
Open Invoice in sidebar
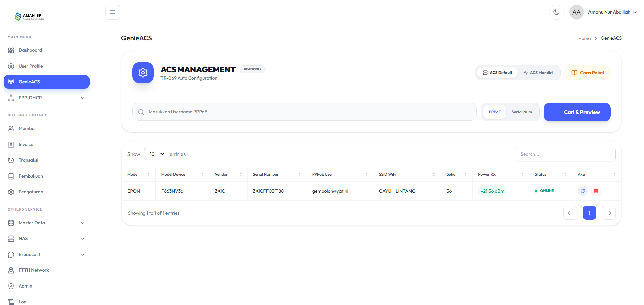coord(46,145)
